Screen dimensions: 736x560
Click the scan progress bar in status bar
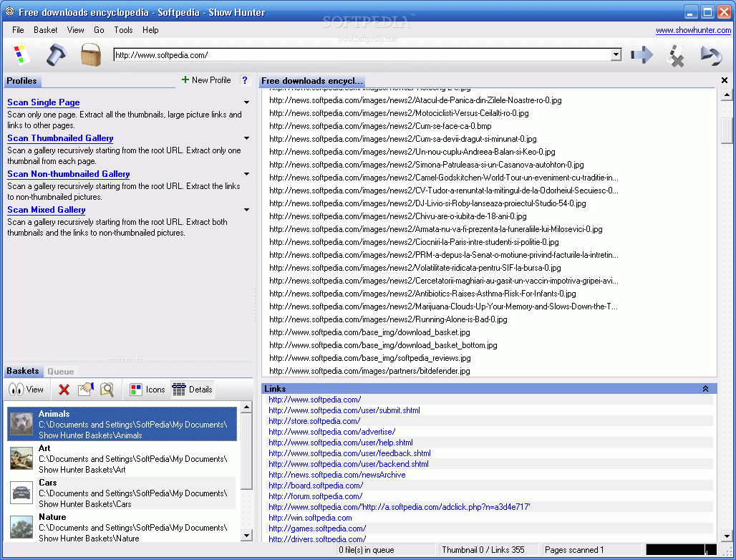click(x=681, y=550)
